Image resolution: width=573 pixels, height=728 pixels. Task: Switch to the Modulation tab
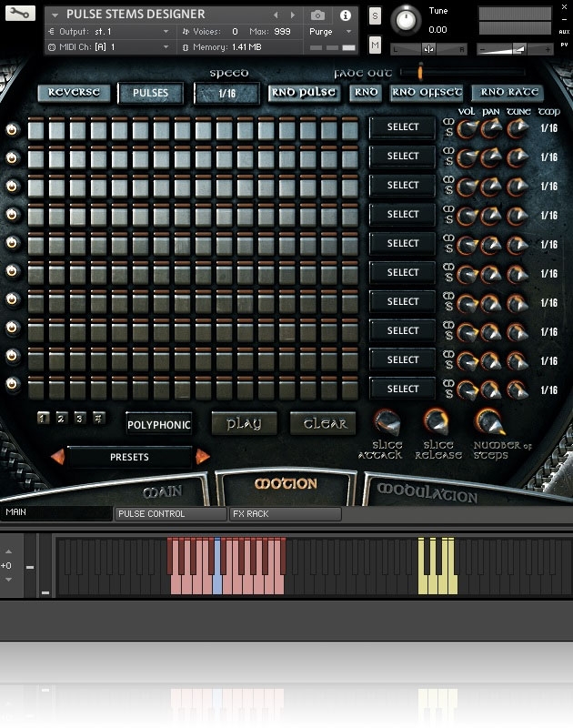pyautogui.click(x=427, y=492)
